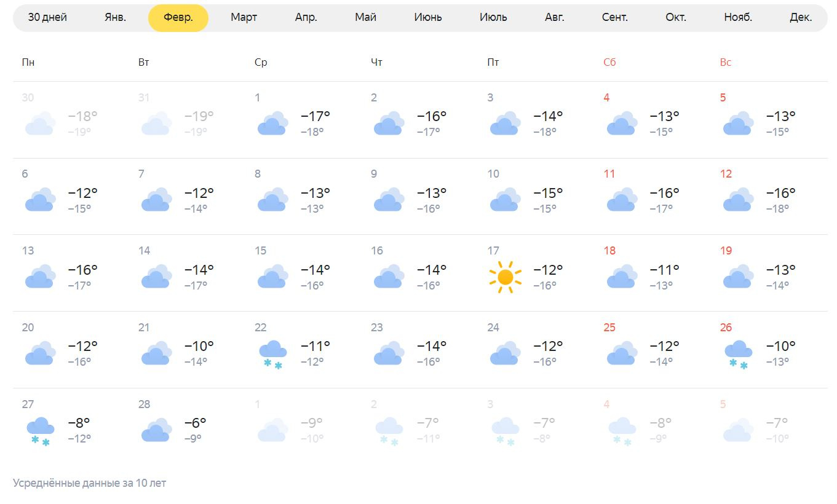The height and width of the screenshot is (504, 837).
Task: Click the cloudy icon on February 14
Action: tap(156, 277)
